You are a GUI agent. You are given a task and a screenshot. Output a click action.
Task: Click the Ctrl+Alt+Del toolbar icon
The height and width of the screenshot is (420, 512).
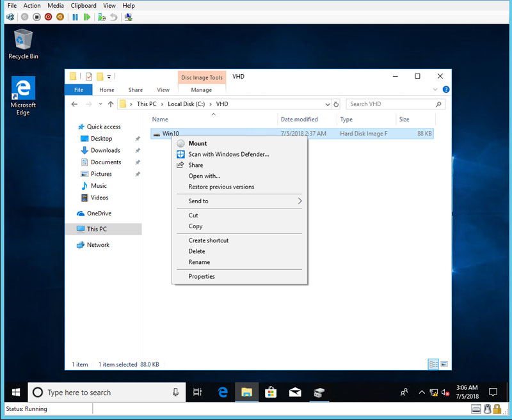(x=10, y=17)
